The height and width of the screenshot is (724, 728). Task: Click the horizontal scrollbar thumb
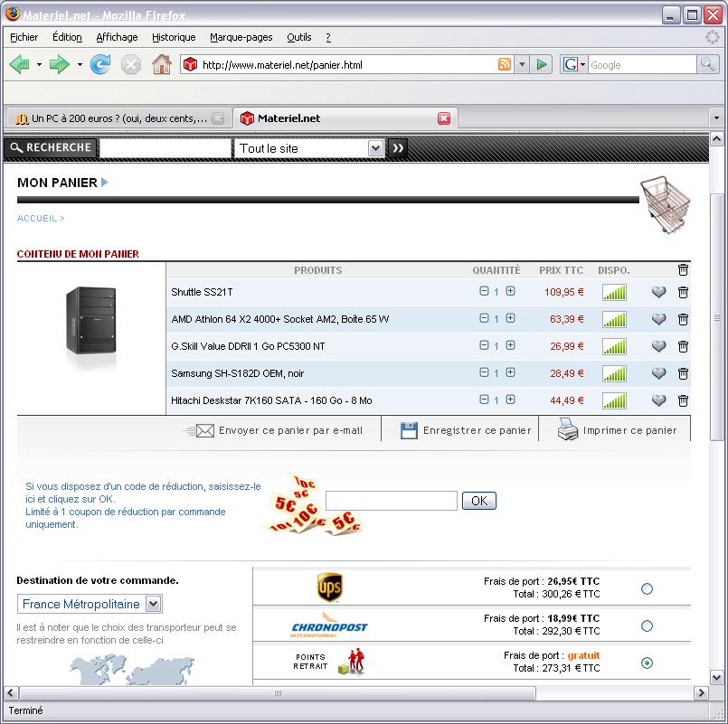click(x=277, y=693)
